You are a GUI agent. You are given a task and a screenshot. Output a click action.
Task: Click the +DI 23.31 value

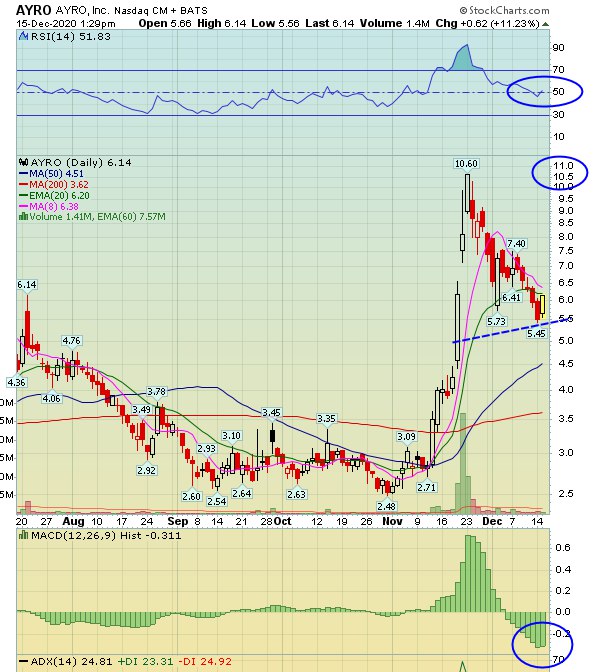[145, 661]
